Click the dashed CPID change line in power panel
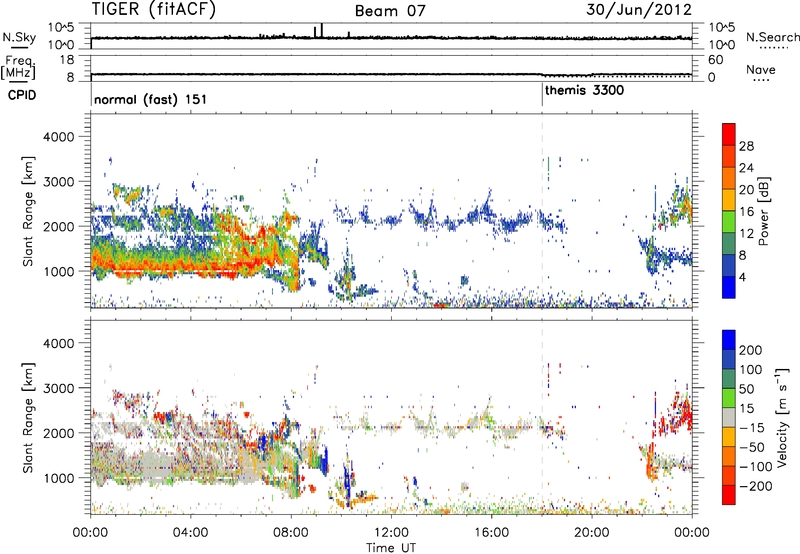Image resolution: width=800 pixels, height=554 pixels. 542,211
